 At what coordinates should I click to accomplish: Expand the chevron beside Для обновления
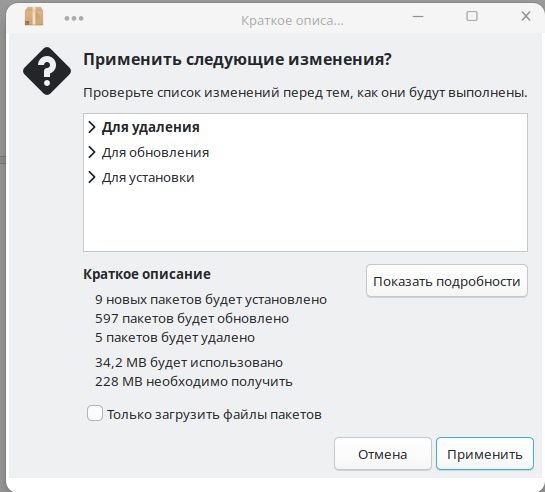click(92, 152)
